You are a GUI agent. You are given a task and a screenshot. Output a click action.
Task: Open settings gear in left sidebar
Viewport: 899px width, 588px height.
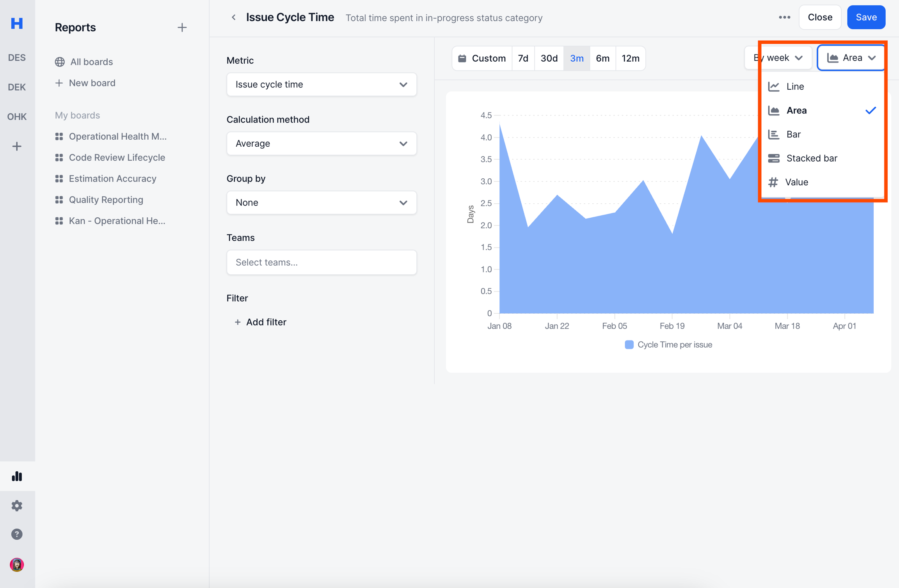pos(17,505)
